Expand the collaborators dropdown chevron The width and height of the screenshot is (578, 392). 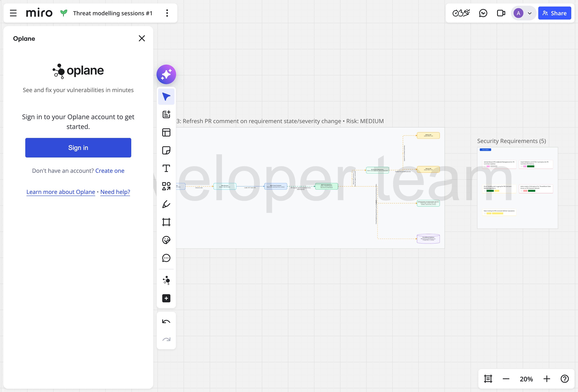[x=529, y=13]
